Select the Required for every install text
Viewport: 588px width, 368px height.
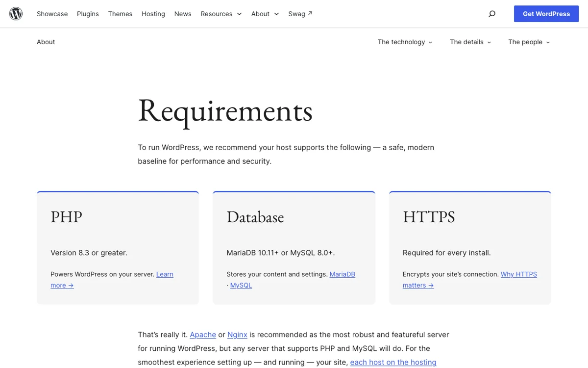coord(447,253)
